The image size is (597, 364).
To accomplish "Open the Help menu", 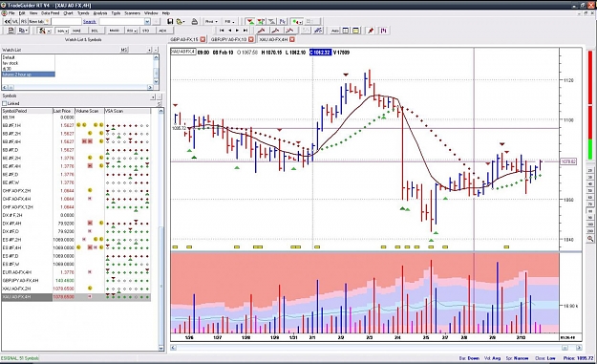I will click(166, 13).
